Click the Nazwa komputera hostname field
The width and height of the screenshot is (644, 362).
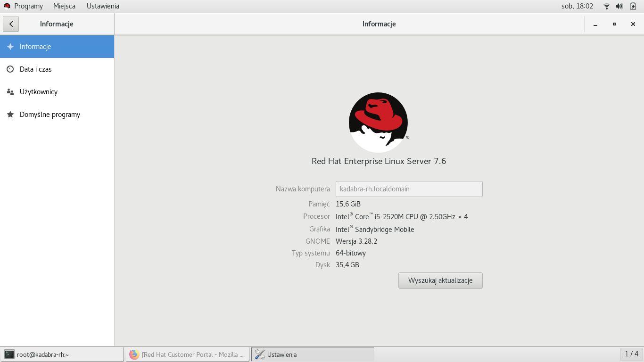pyautogui.click(x=409, y=189)
